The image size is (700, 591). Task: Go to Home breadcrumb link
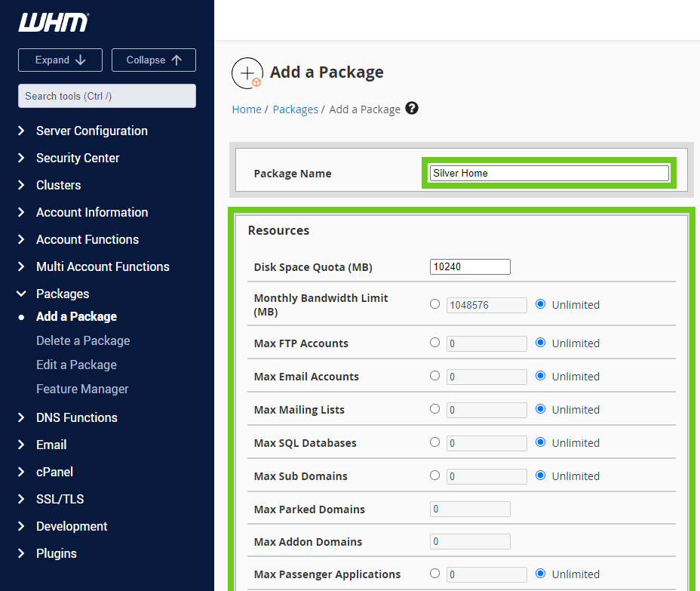247,109
